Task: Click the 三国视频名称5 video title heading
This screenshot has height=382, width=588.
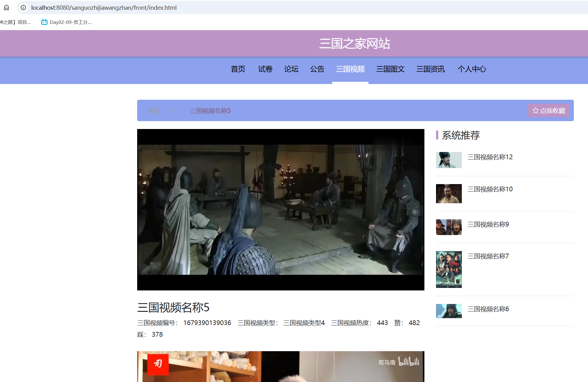Action: tap(173, 307)
